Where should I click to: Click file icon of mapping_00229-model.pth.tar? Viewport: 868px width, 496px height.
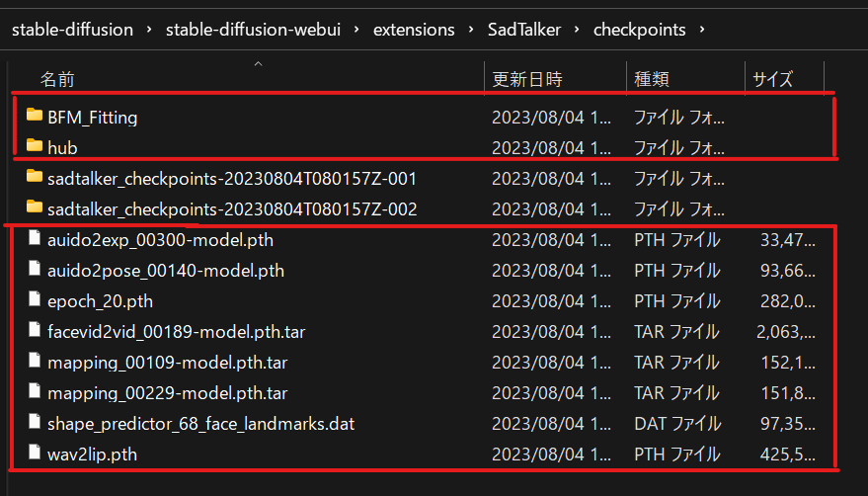35,391
